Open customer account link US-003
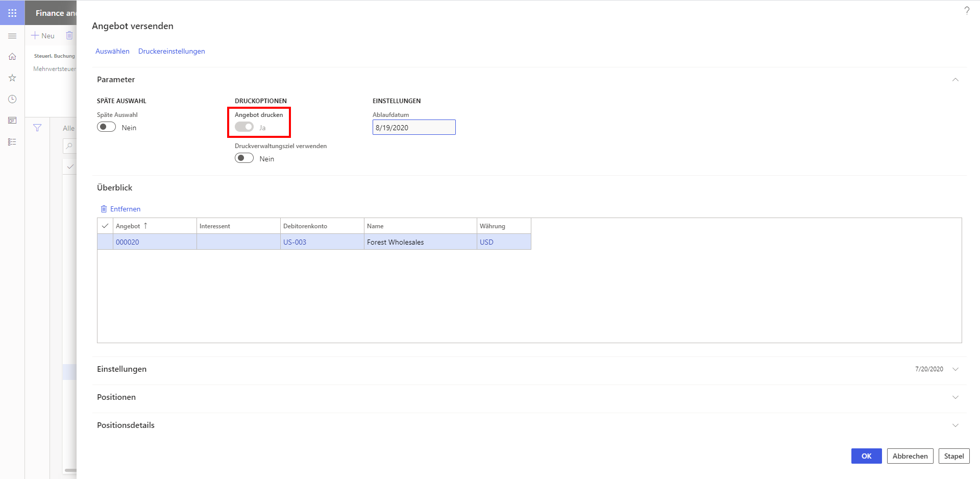The height and width of the screenshot is (479, 980). pos(295,242)
